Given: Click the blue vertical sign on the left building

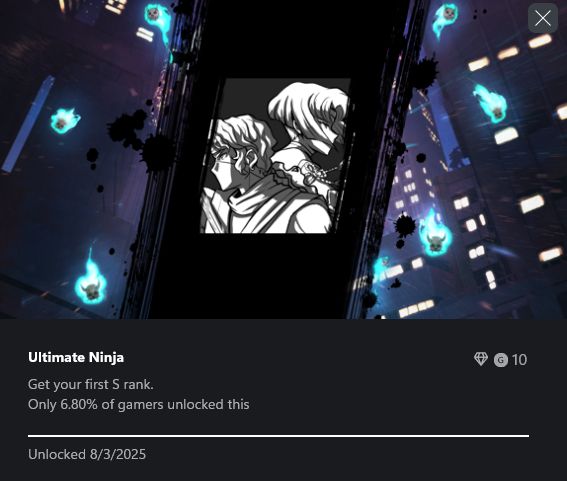Looking at the screenshot, I should click(28, 124).
